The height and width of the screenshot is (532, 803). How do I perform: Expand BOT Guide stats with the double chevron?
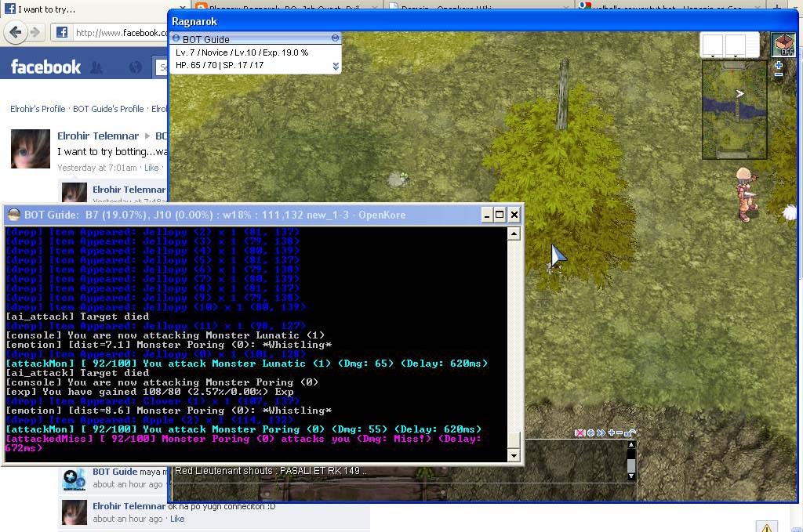point(335,67)
